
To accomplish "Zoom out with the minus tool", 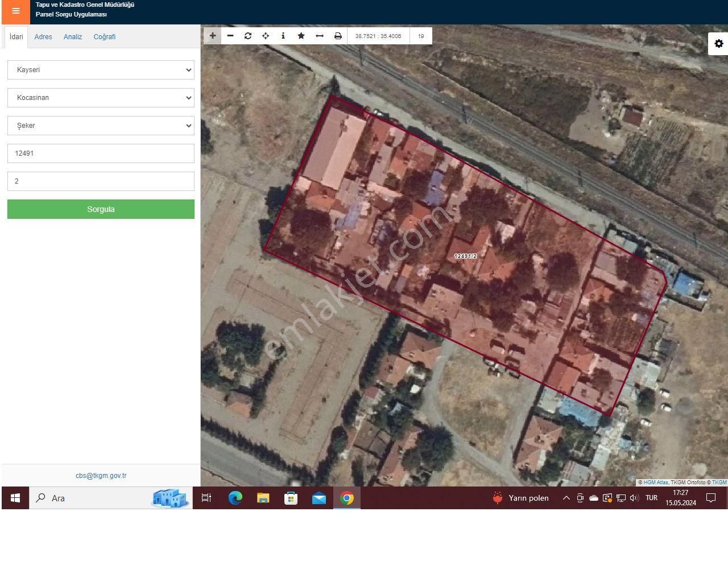I will (x=230, y=36).
